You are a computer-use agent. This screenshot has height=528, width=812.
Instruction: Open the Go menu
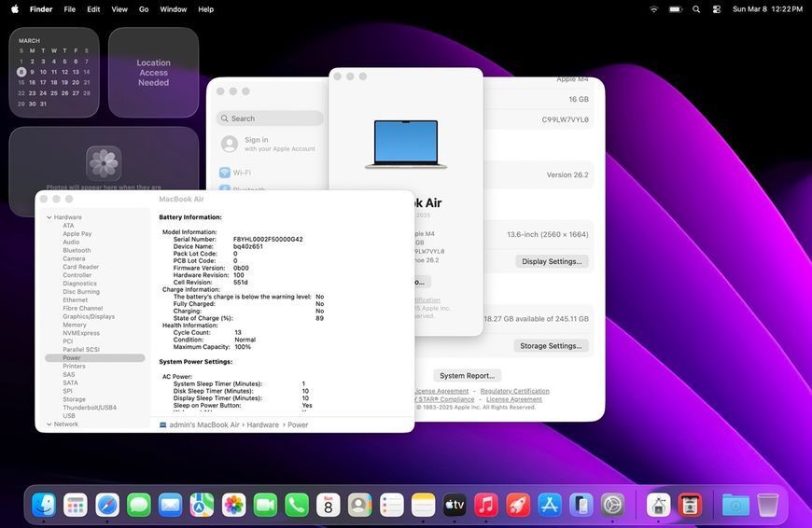(144, 8)
